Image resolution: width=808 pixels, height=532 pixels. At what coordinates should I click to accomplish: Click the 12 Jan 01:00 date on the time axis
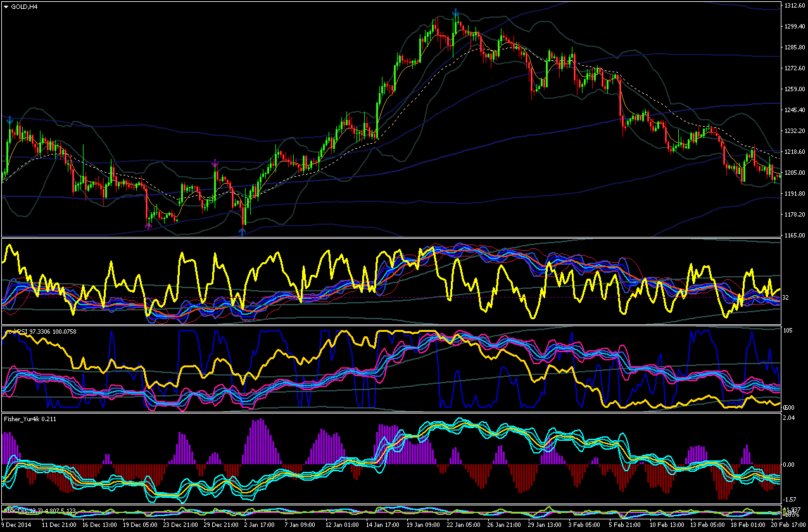coord(342,525)
